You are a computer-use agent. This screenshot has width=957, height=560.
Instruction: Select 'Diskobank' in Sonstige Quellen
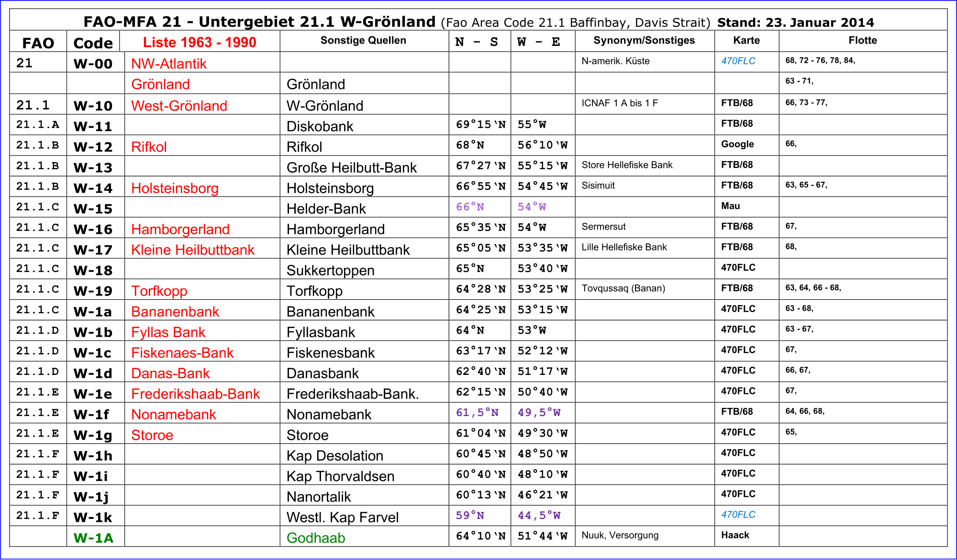(320, 126)
